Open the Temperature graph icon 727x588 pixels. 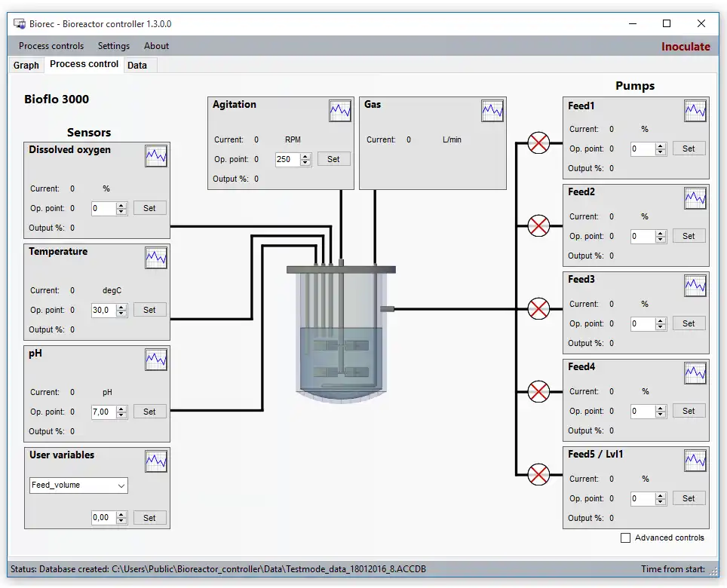tap(156, 258)
